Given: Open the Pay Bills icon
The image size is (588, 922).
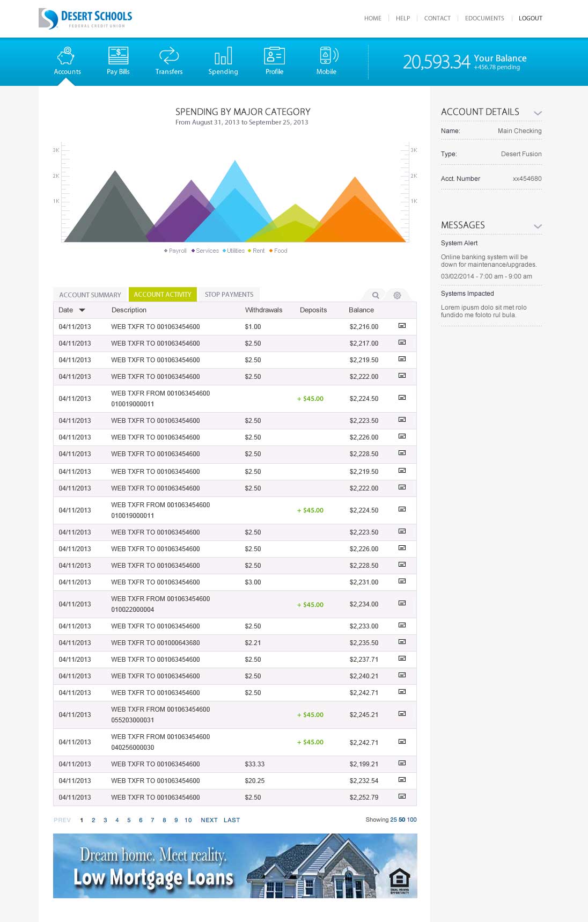Looking at the screenshot, I should click(118, 56).
